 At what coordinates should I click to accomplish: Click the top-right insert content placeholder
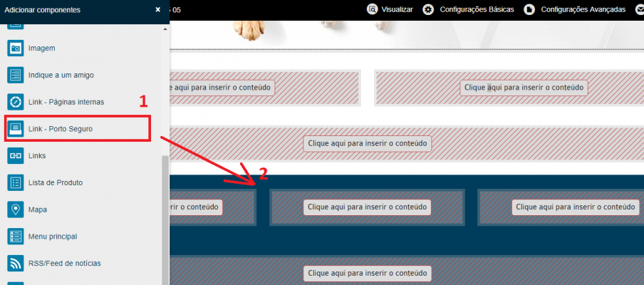coord(524,88)
